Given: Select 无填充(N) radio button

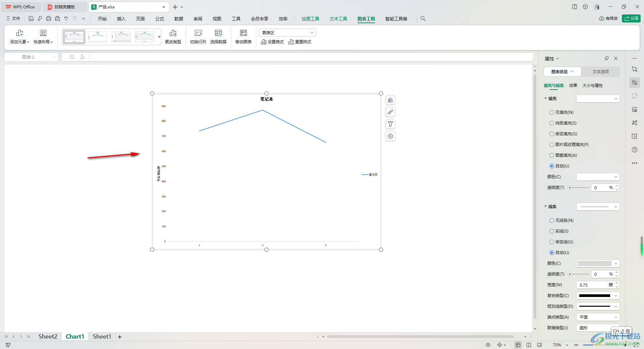Looking at the screenshot, I should pyautogui.click(x=552, y=112).
